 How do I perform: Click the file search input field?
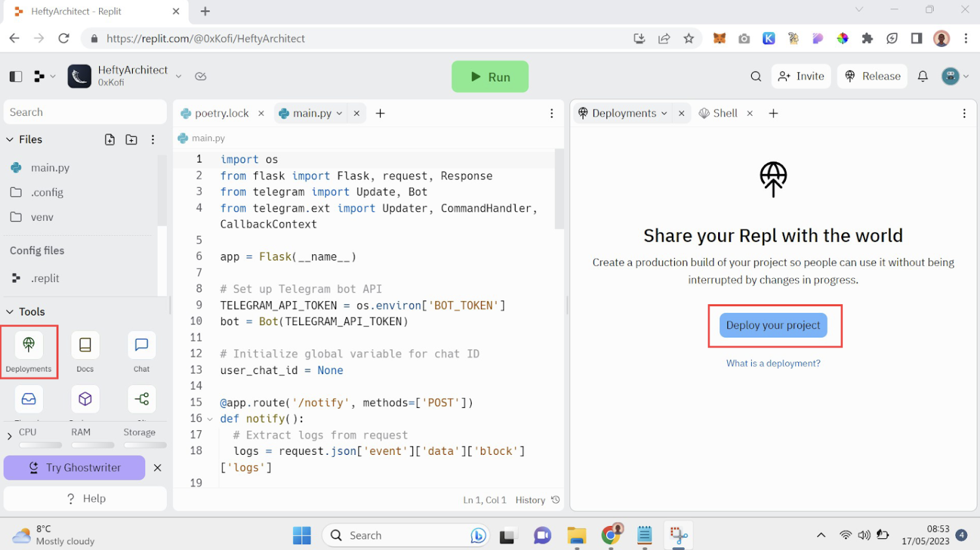pos(85,112)
